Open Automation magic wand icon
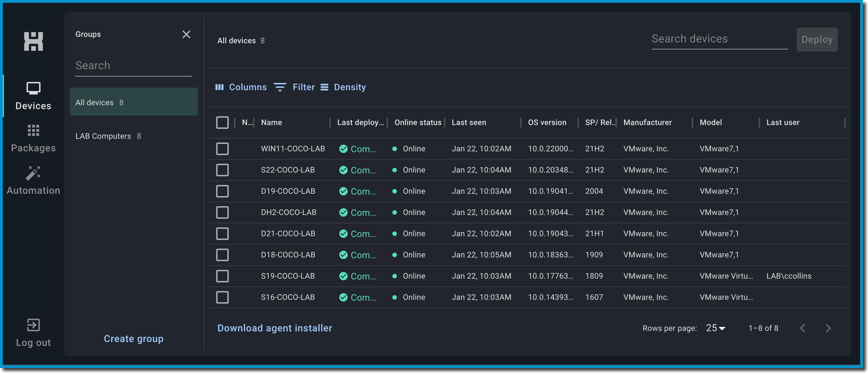The image size is (868, 373). 33,173
